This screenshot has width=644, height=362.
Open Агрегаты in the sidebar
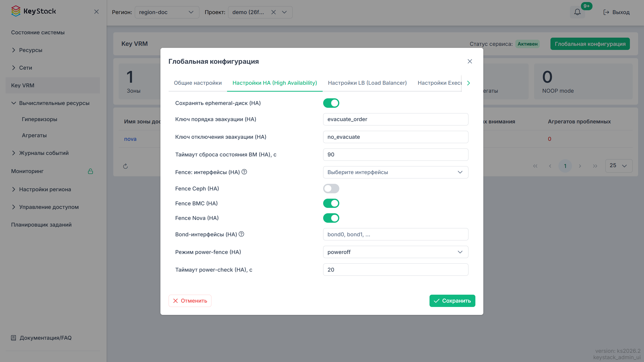click(x=34, y=135)
